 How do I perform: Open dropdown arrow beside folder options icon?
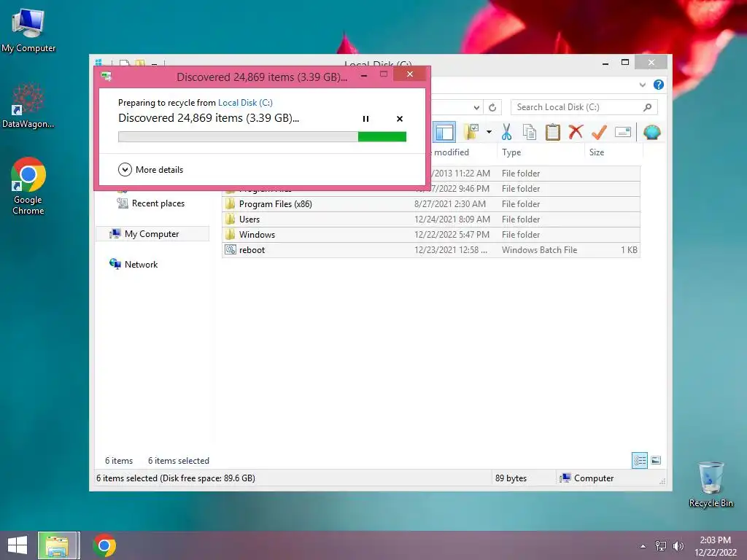point(489,132)
